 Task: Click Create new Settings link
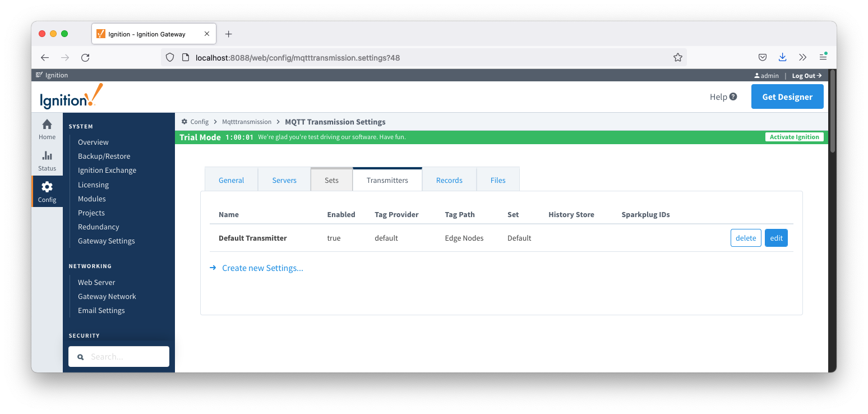(x=262, y=268)
